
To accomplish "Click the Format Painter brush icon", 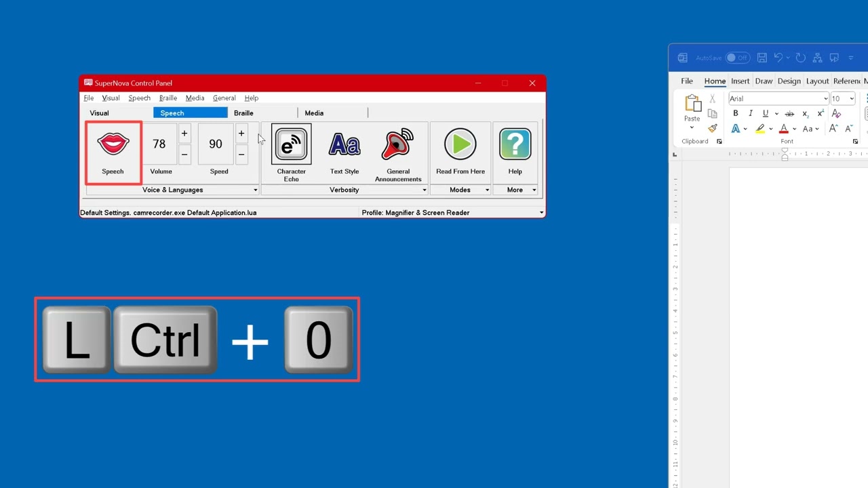I will 713,128.
